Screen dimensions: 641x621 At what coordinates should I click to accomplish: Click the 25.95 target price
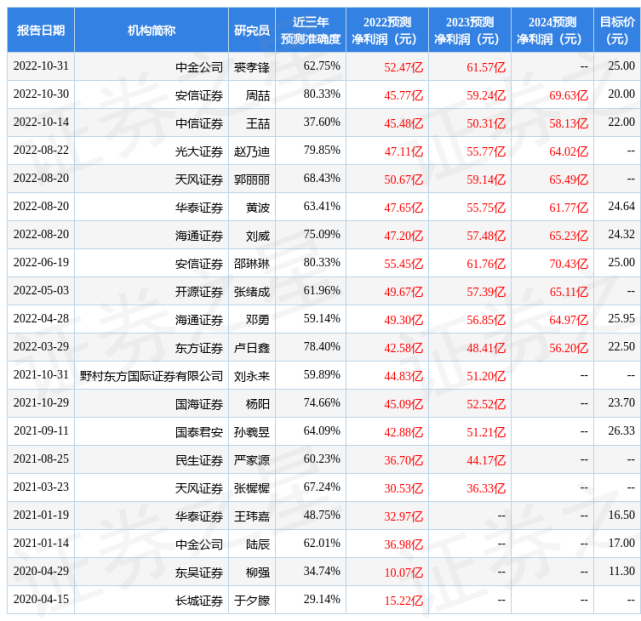[621, 319]
